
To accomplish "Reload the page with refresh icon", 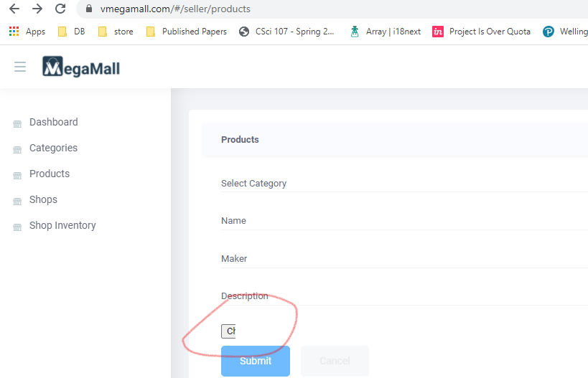I will [60, 9].
